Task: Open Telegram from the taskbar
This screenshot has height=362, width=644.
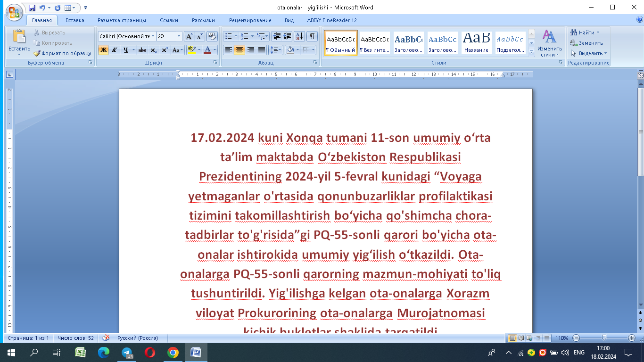Action: click(x=126, y=353)
